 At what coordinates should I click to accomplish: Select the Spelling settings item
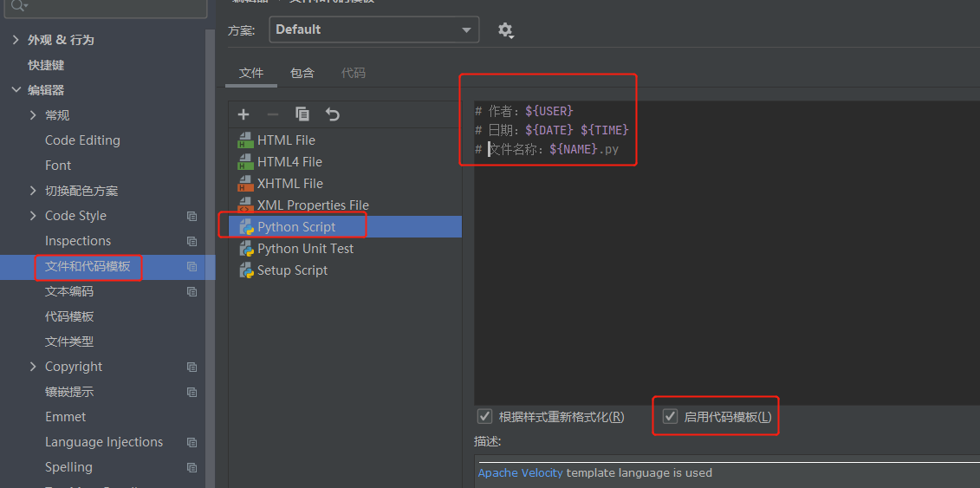[x=68, y=467]
